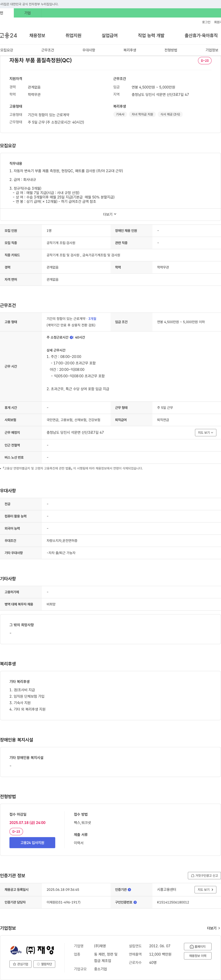Click the 퇴직연금 value
This screenshot has height=980, width=221.
(163, 420)
